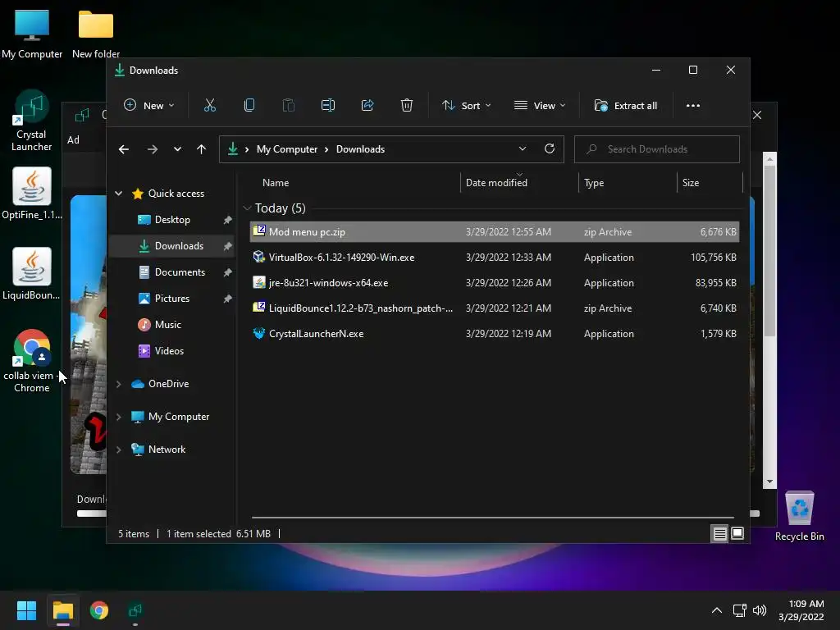Open network status icon in tray
Image resolution: width=840 pixels, height=630 pixels.
pos(739,610)
